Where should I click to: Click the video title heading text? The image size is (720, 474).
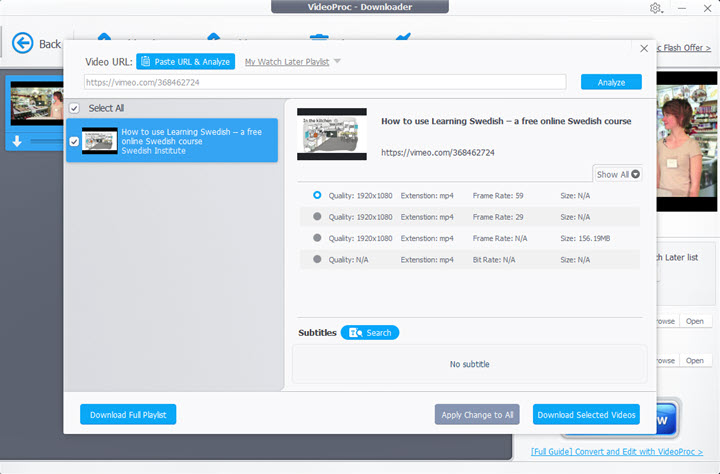pos(506,121)
